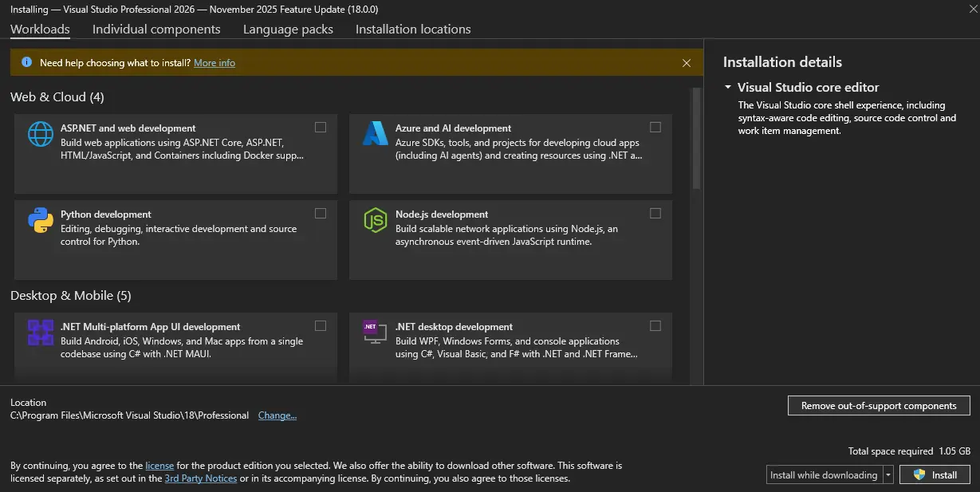980x492 pixels.
Task: Click the Change... location link
Action: 277,415
